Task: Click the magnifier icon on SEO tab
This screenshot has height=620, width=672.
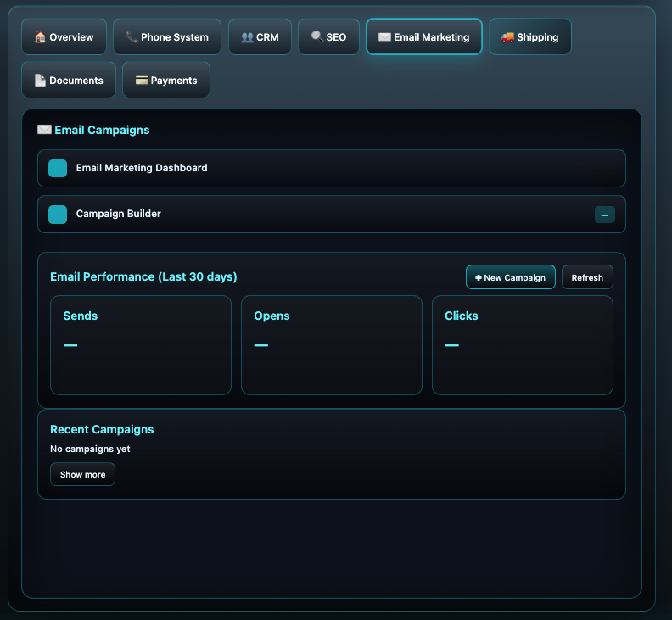Action: (x=316, y=37)
